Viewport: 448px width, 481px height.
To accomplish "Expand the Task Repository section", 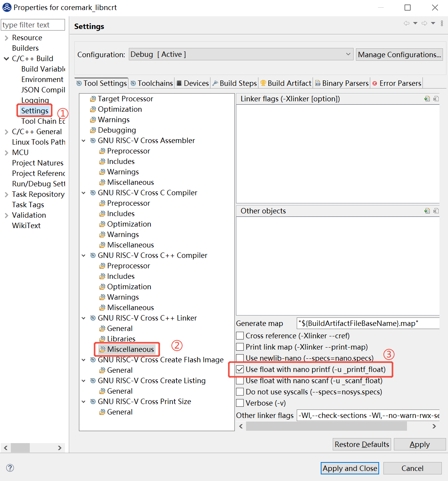I will (6, 194).
